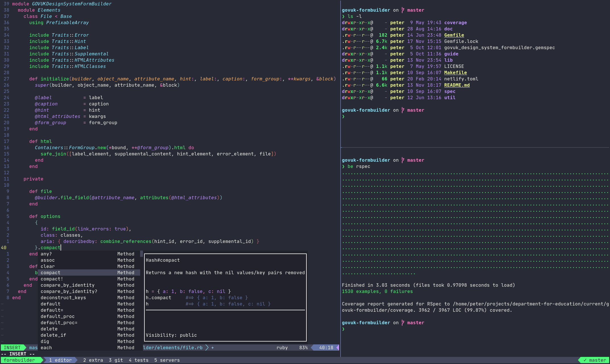
Task: Choose compact! from the autocomplete list
Action: (x=52, y=279)
